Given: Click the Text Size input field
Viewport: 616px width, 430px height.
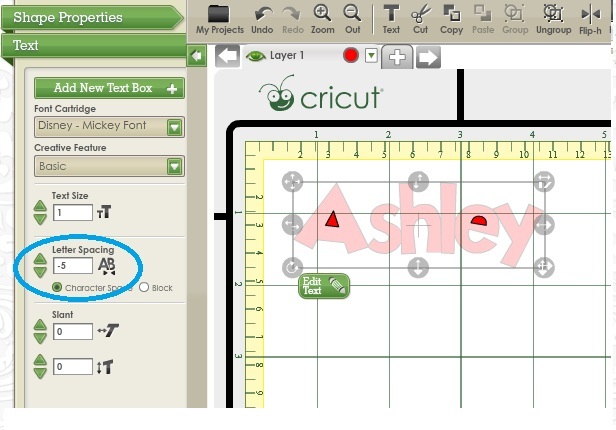Looking at the screenshot, I should 73,212.
